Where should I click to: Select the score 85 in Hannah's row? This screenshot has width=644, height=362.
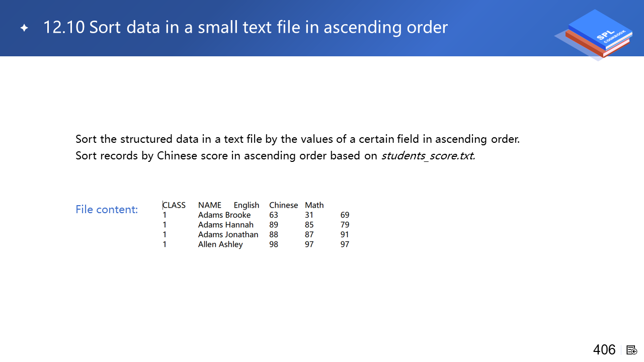coord(309,225)
